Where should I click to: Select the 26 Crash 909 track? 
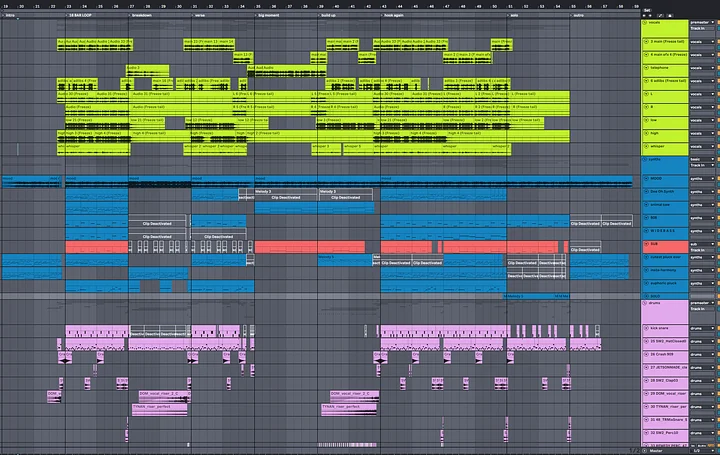click(664, 357)
